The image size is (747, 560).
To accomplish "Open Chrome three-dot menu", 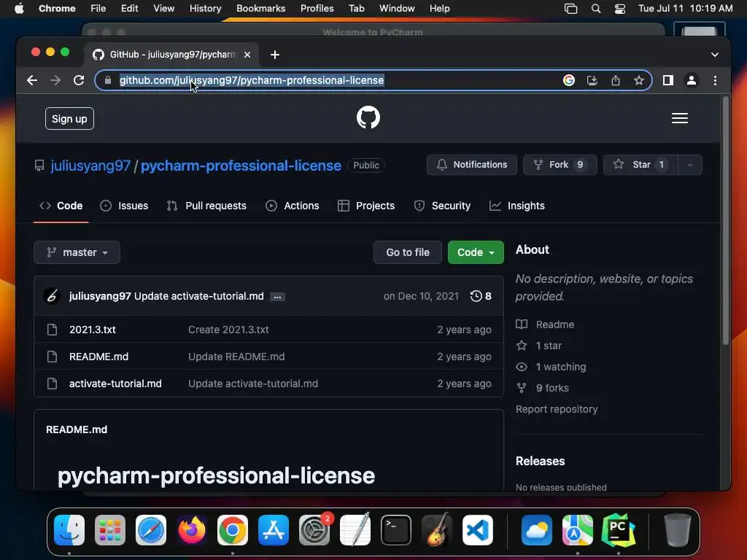I will pos(715,80).
